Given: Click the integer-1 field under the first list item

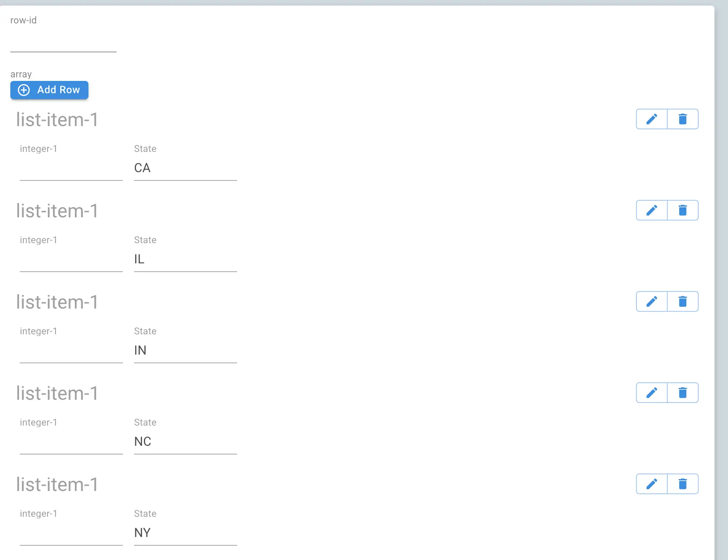Looking at the screenshot, I should pyautogui.click(x=71, y=171).
